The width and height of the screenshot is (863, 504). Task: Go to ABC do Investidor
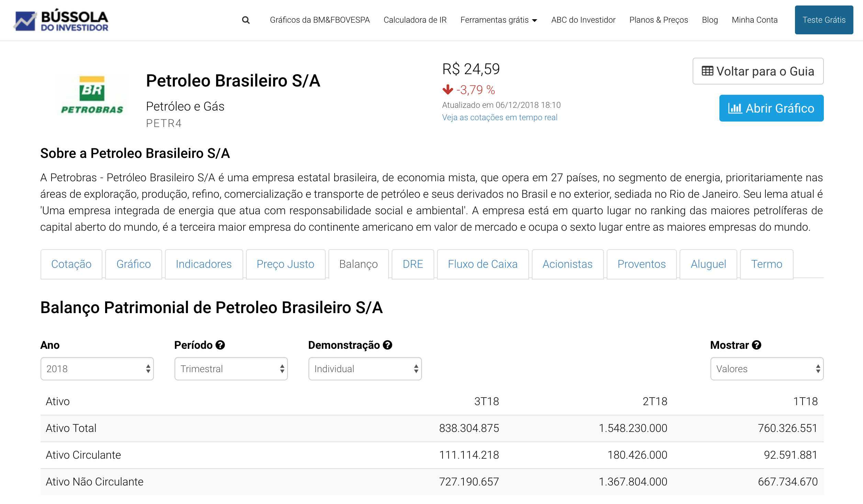583,20
